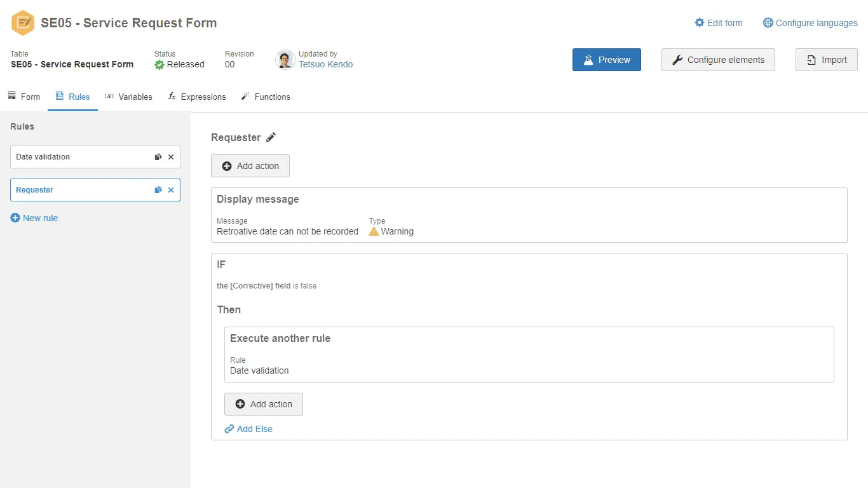
Task: Click Add Else link
Action: [x=248, y=429]
